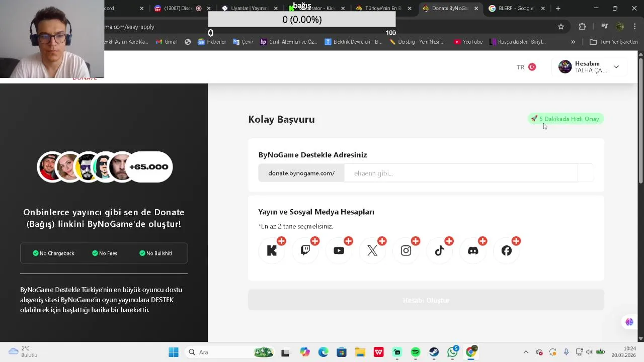Close the Donate ByNoGame tab
Image resolution: width=644 pixels, height=362 pixels.
pyautogui.click(x=476, y=8)
